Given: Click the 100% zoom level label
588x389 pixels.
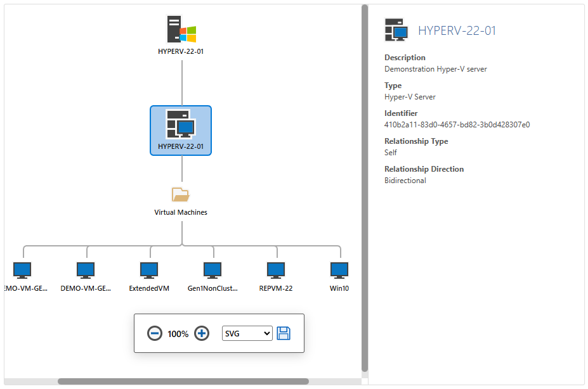Looking at the screenshot, I should pyautogui.click(x=178, y=333).
